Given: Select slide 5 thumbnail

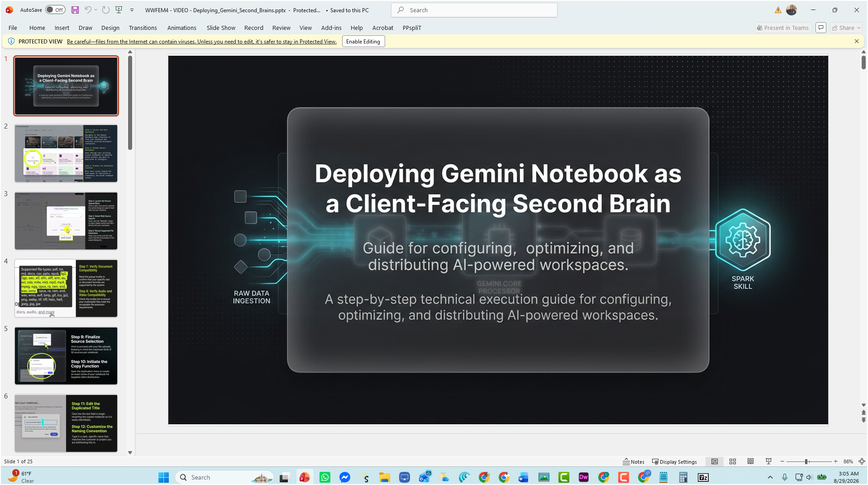Looking at the screenshot, I should 66,355.
